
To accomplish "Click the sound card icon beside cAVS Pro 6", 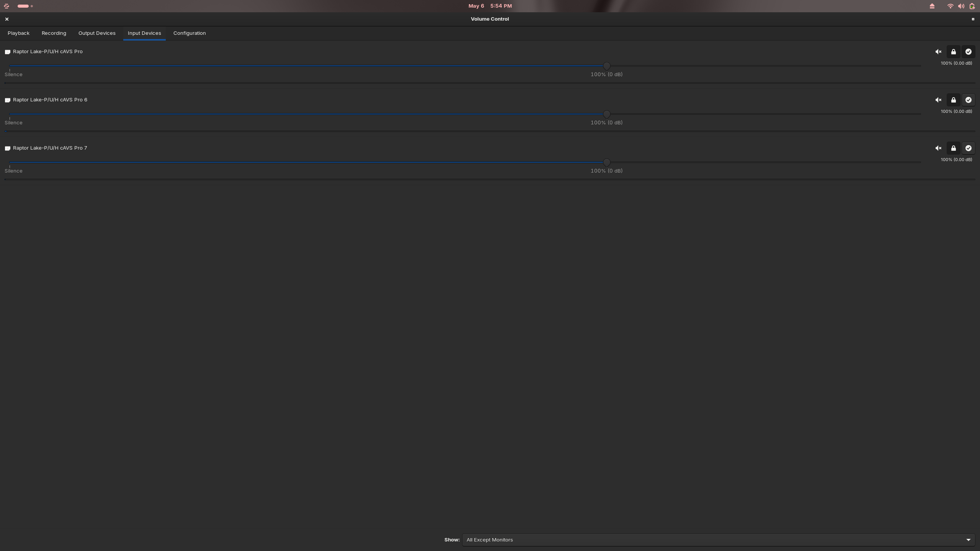I will pyautogui.click(x=7, y=100).
